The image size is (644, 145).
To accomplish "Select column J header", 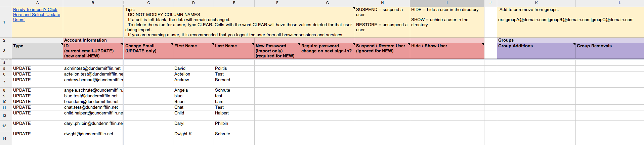I will tap(490, 3).
